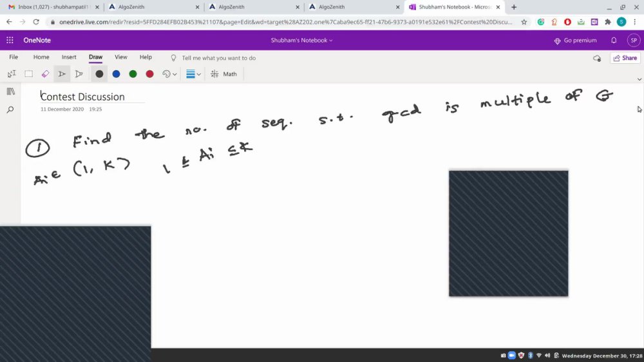
Task: Select the Draw tab
Action: (x=96, y=57)
